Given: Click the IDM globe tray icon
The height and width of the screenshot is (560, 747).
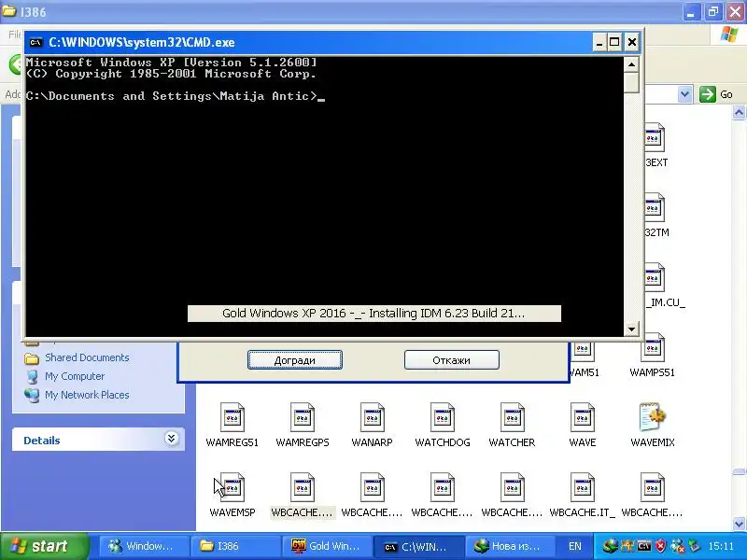Looking at the screenshot, I should [610, 546].
